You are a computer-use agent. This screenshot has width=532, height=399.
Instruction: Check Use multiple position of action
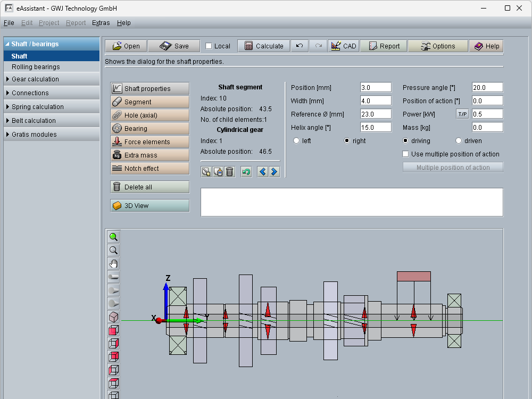point(406,154)
